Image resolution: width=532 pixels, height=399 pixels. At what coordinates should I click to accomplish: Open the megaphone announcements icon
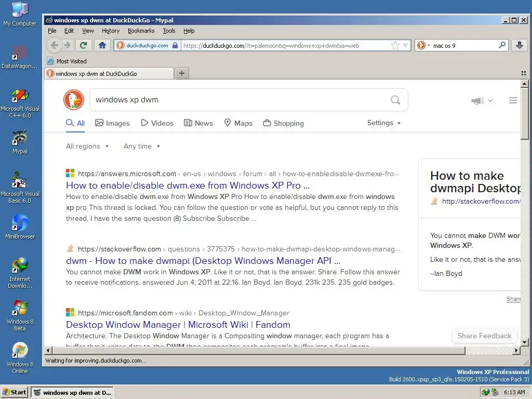point(477,101)
